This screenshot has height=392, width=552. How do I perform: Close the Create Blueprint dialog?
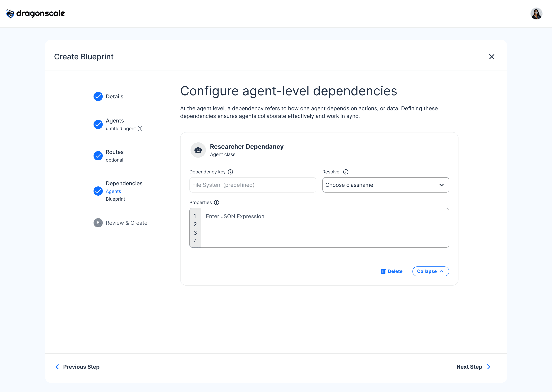click(x=492, y=57)
